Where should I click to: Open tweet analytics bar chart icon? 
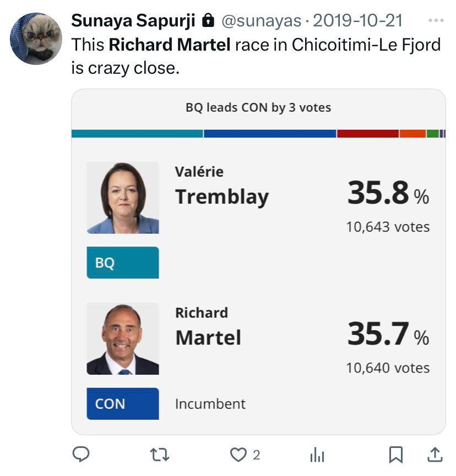(x=317, y=454)
